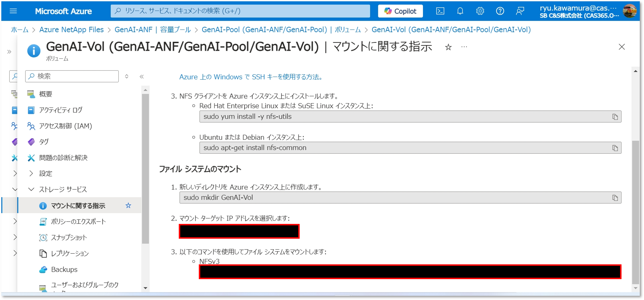Click the スナップショット clock icon
Viewport: 644px width, 300px height.
pos(43,238)
